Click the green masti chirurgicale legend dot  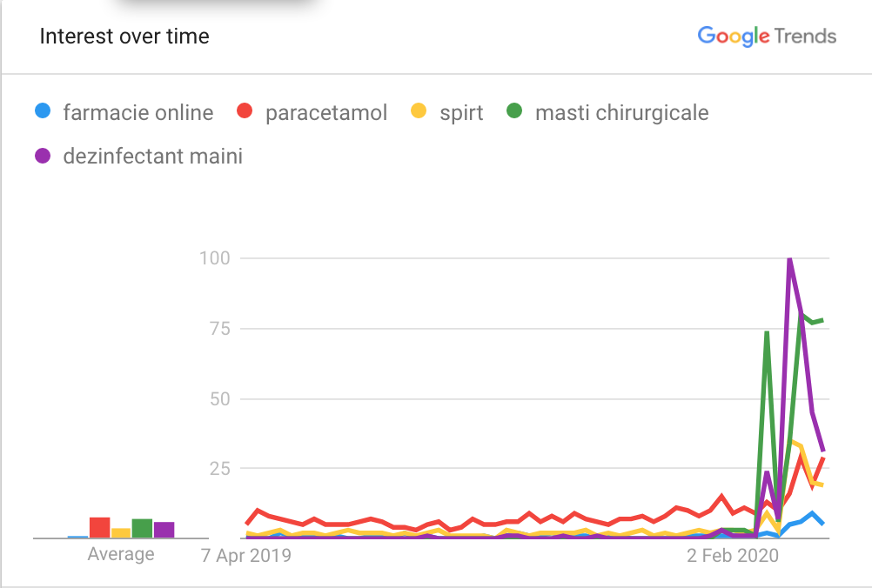(514, 111)
